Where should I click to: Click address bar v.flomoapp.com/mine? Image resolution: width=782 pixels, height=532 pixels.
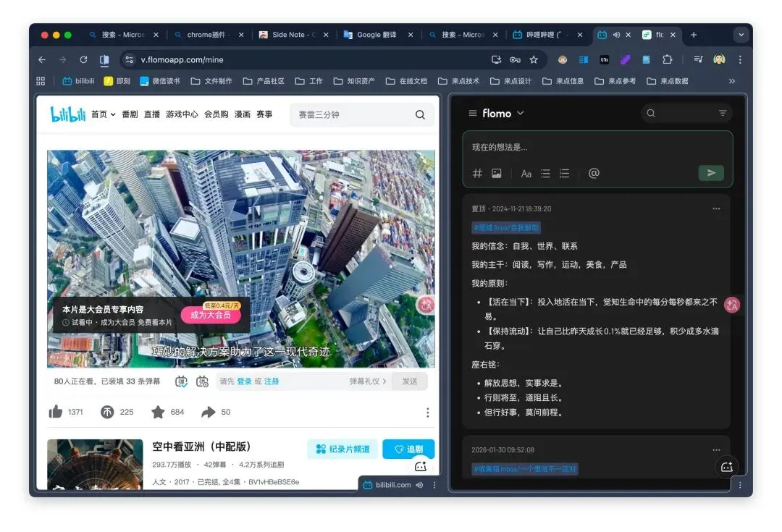182,60
